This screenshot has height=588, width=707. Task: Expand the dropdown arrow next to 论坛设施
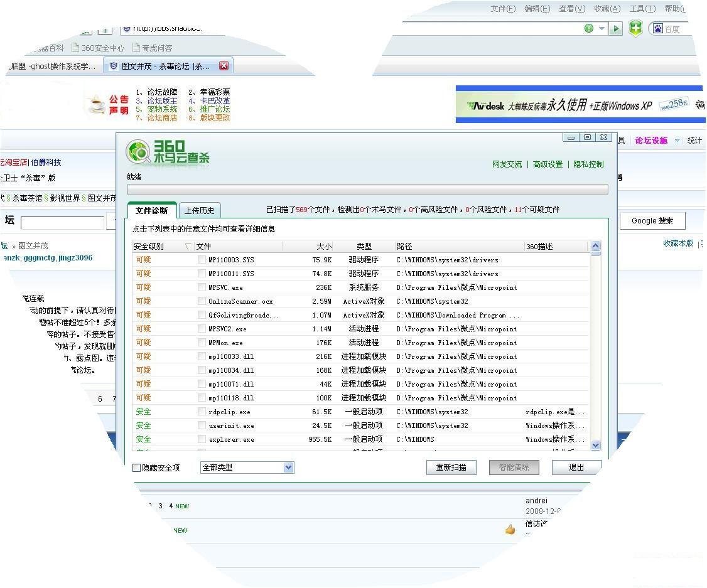pos(677,141)
